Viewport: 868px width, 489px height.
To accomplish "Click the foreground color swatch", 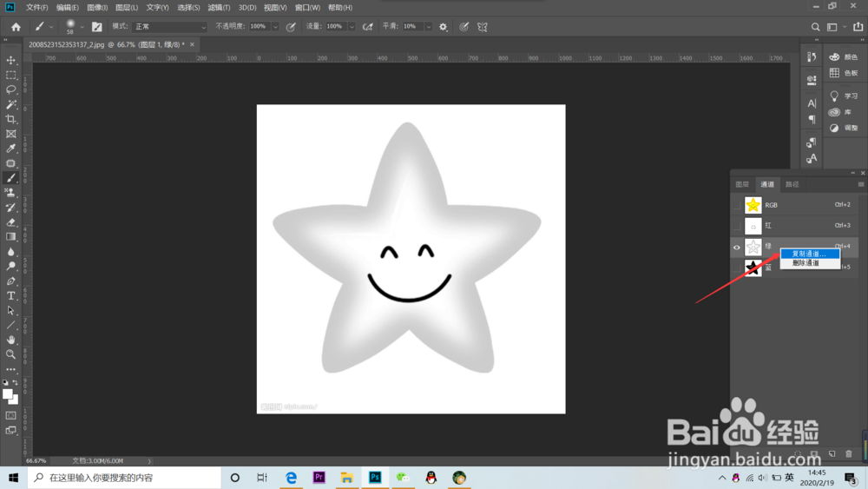I will click(7, 394).
